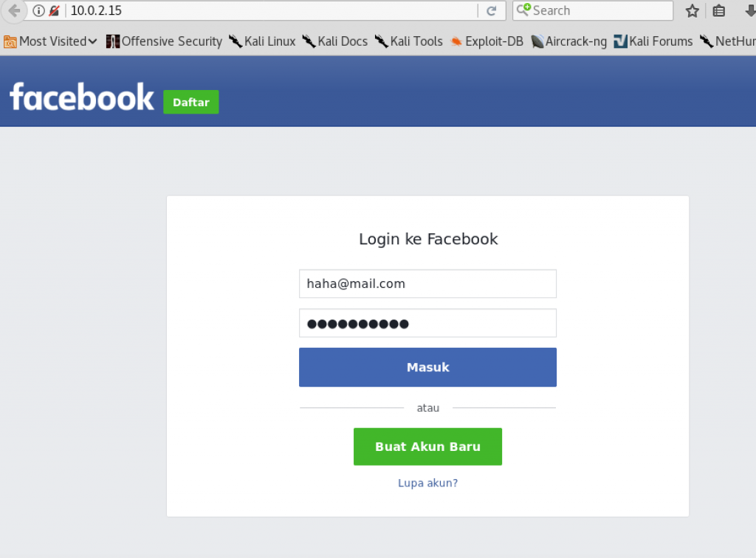756x558 pixels.
Task: Reload the page with the refresh icon
Action: click(491, 10)
